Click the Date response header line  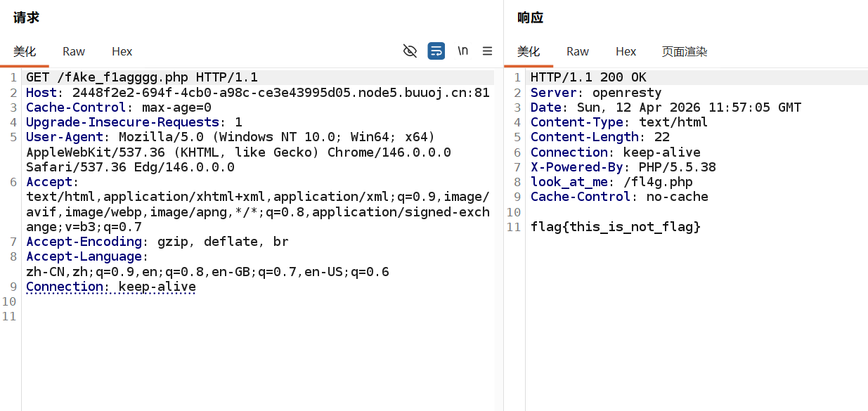666,107
